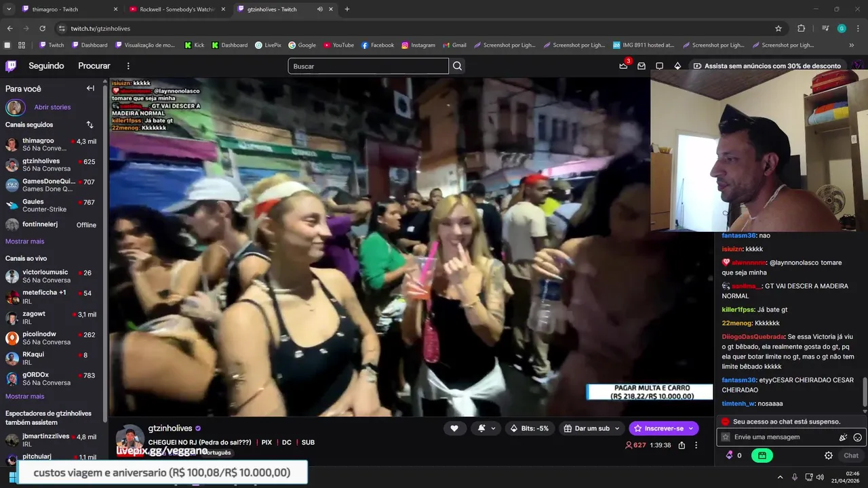Image resolution: width=868 pixels, height=488 pixels.
Task: Open the chat emote picker
Action: (x=858, y=437)
